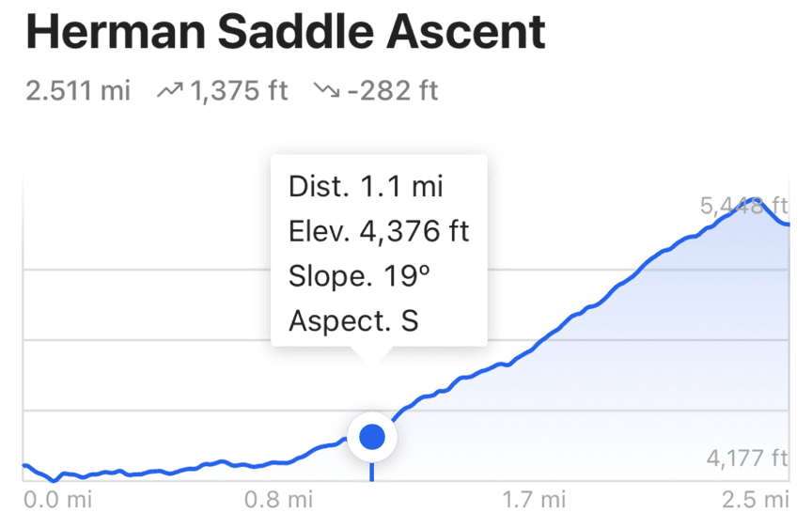Screen dimensions: 812x528
Task: Click the Aspect S tooltip line
Action: (352, 320)
